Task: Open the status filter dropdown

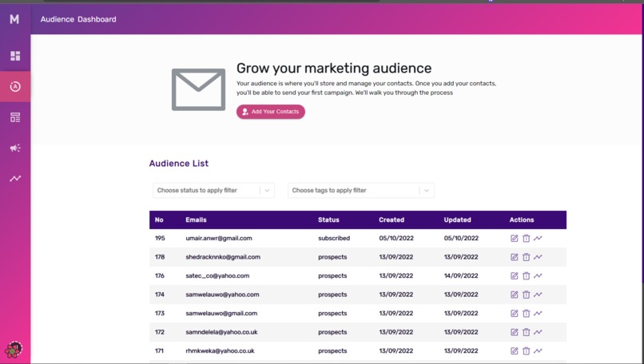Action: coord(213,191)
